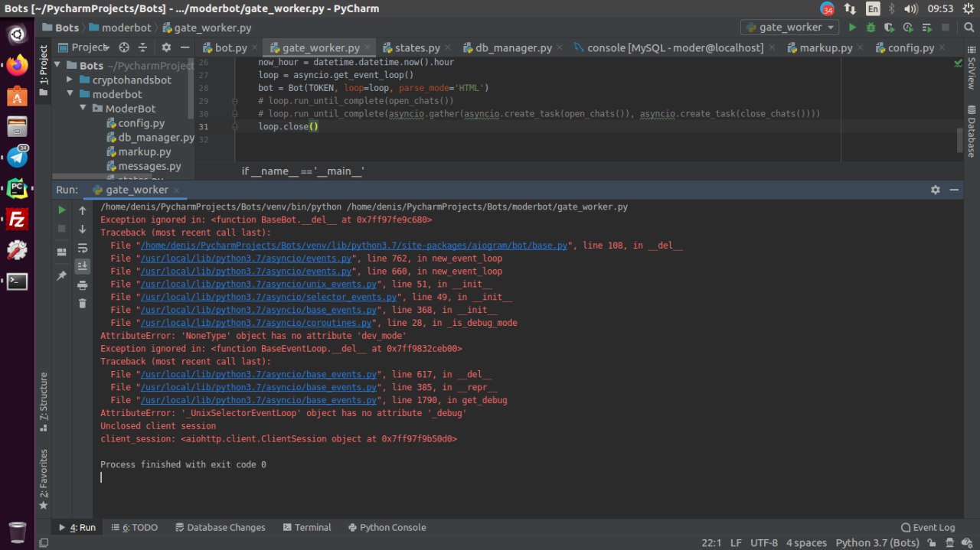Toggle the Favorites side panel

click(44, 478)
